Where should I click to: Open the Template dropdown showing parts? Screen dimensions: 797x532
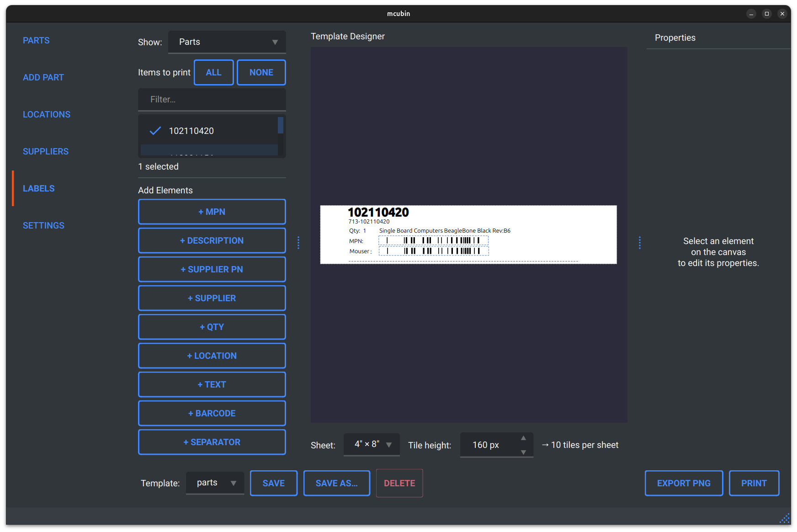click(x=215, y=483)
